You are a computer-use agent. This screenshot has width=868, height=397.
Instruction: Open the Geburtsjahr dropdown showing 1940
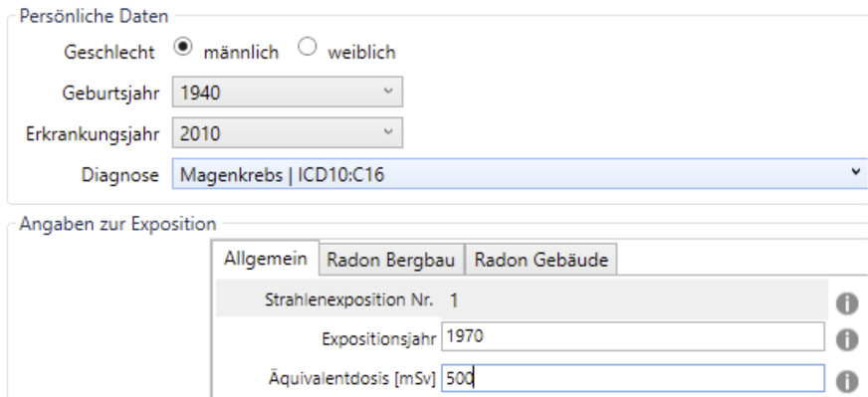pos(288,92)
